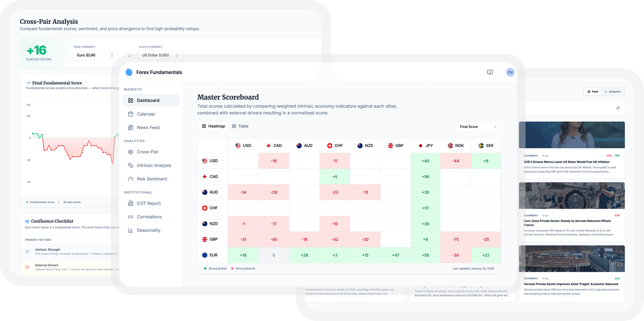644x321 pixels.
Task: Open the CV user avatar
Action: (x=510, y=72)
